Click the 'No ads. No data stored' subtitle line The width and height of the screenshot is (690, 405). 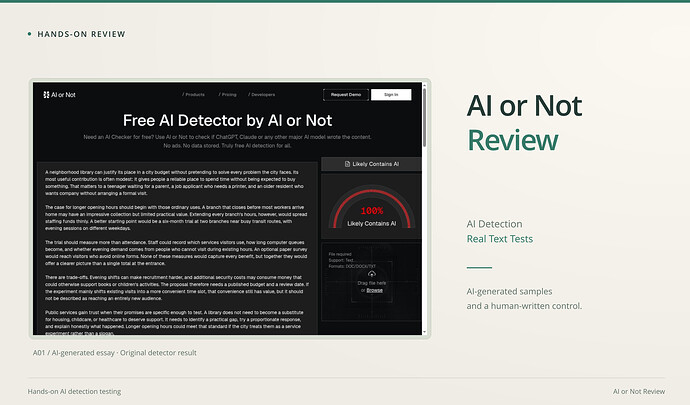click(x=228, y=146)
